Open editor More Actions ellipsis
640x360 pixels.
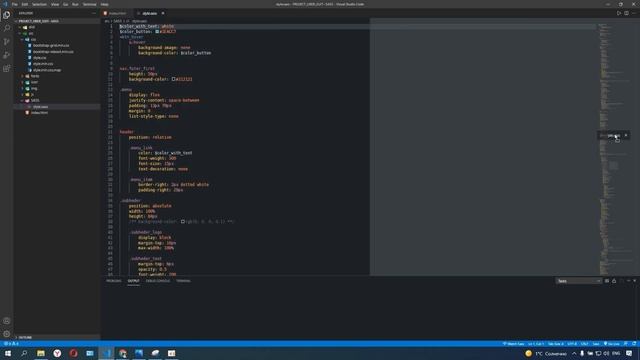click(x=634, y=13)
